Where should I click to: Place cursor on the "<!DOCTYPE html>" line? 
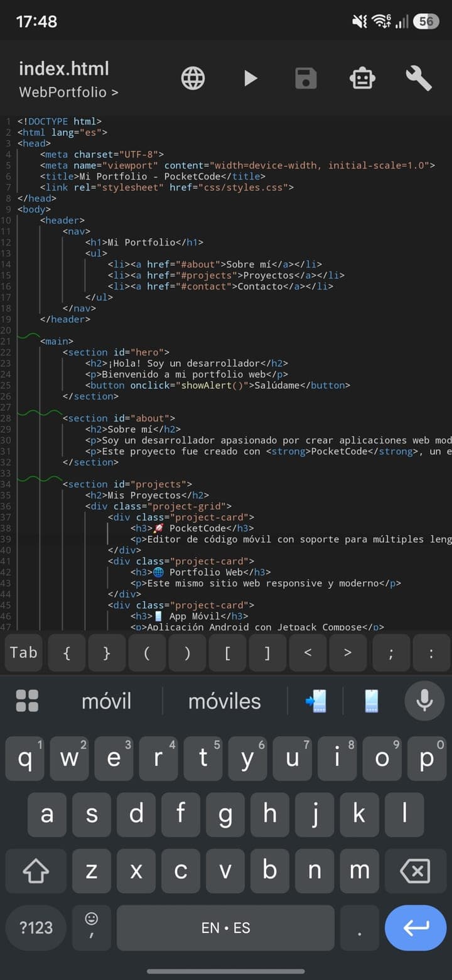point(60,121)
